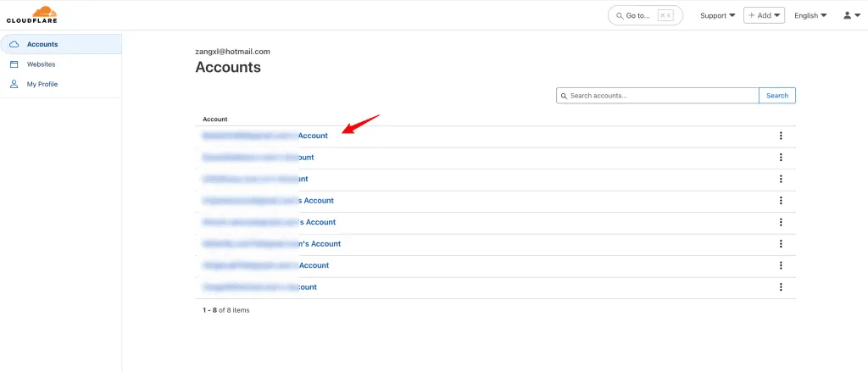Open three-dot menu for fifth account

pos(781,222)
